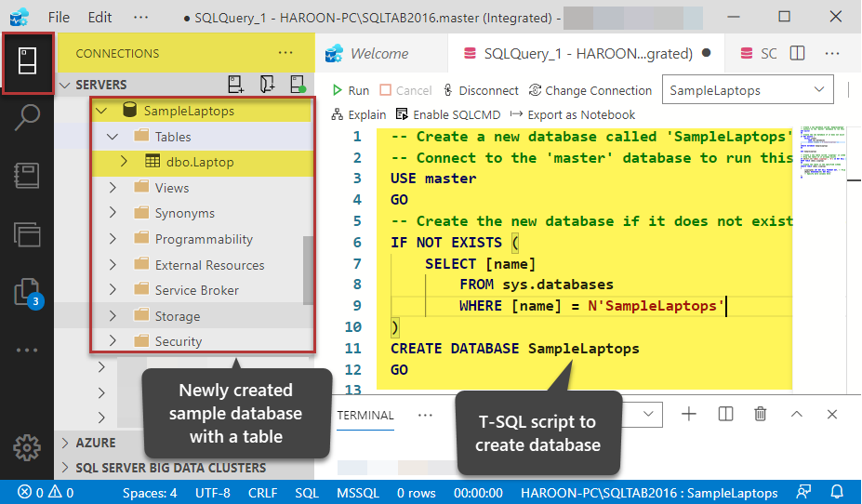Open the SampleLaptops database dropdown
This screenshot has height=504, width=862.
pos(747,90)
